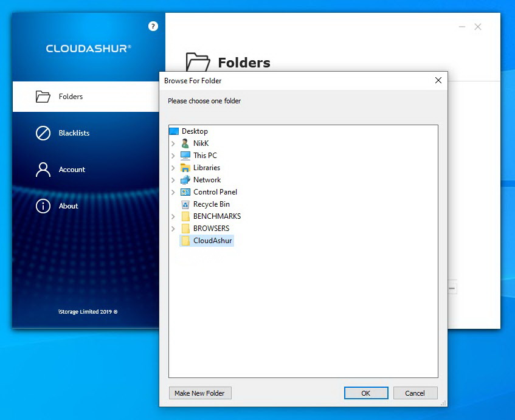Select CloudAshur in the folder tree
The height and width of the screenshot is (420, 515).
[x=212, y=241]
